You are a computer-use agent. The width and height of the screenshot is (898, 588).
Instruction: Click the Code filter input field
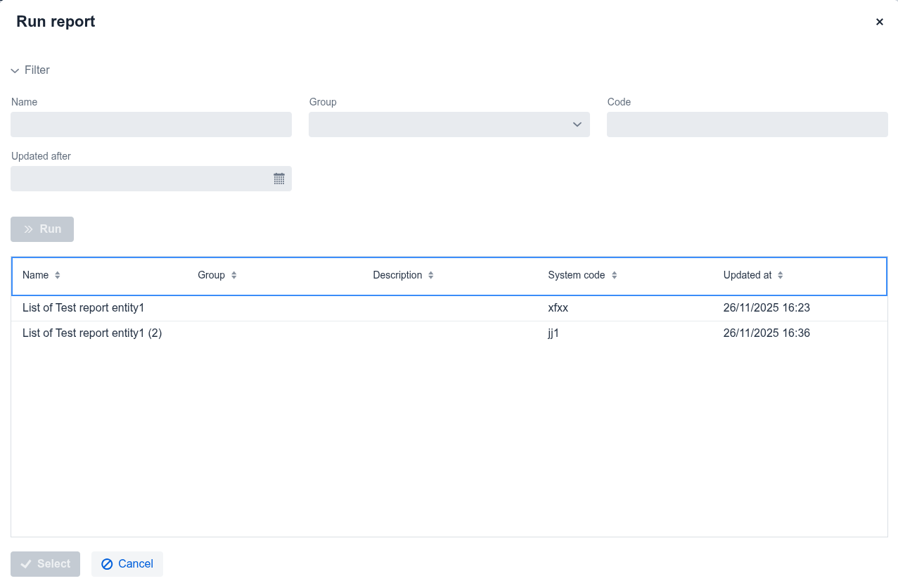point(747,124)
